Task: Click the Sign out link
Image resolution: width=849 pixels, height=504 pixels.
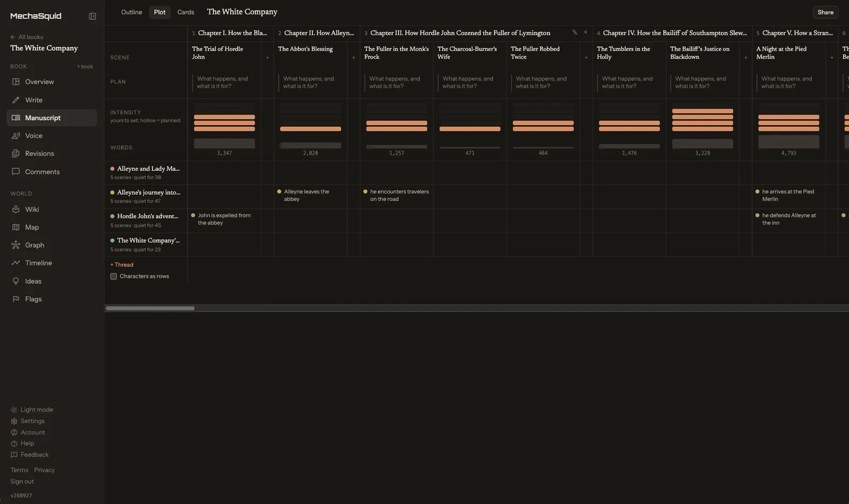Action: coord(22,482)
